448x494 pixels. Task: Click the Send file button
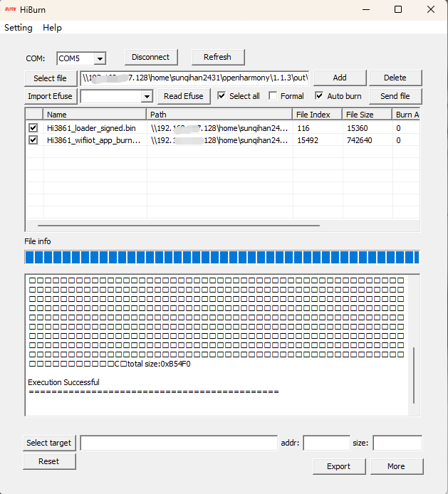[395, 96]
